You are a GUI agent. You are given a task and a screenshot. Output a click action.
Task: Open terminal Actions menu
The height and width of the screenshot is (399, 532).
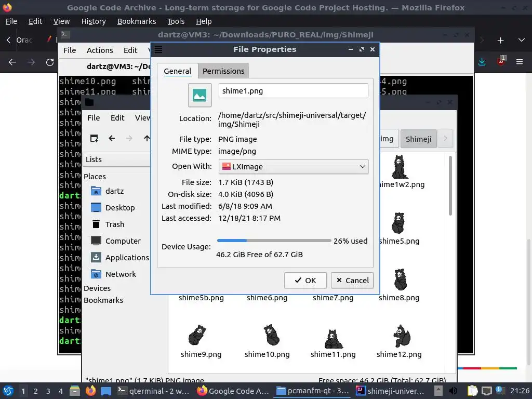click(x=100, y=50)
